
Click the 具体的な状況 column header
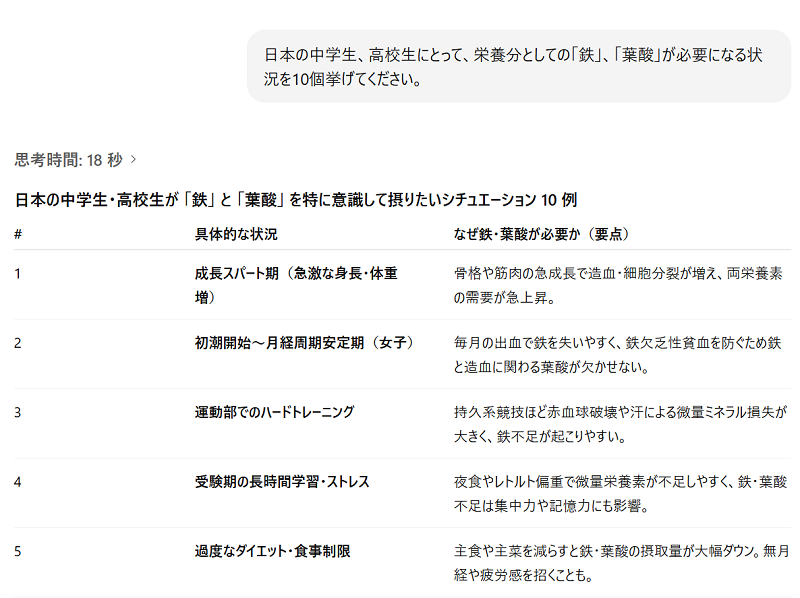[236, 234]
